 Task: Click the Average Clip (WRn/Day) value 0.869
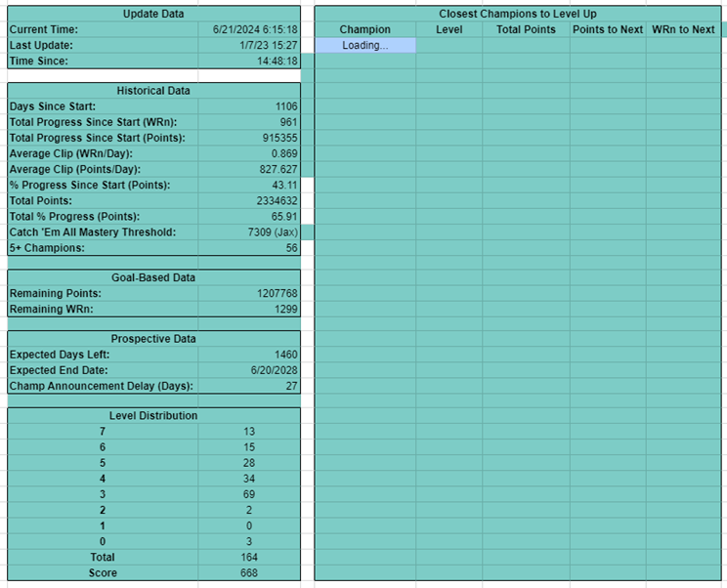pos(249,153)
